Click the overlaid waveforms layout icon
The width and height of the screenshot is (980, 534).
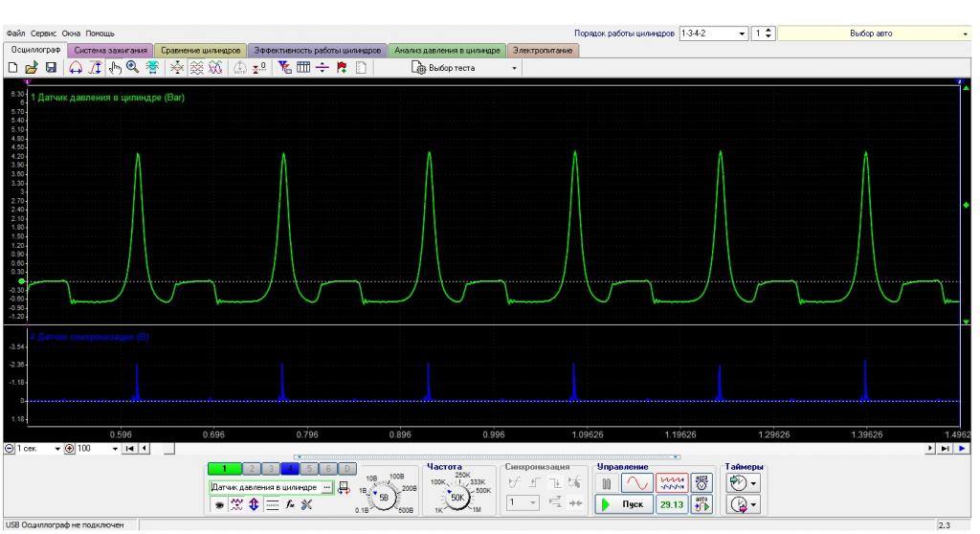point(215,68)
